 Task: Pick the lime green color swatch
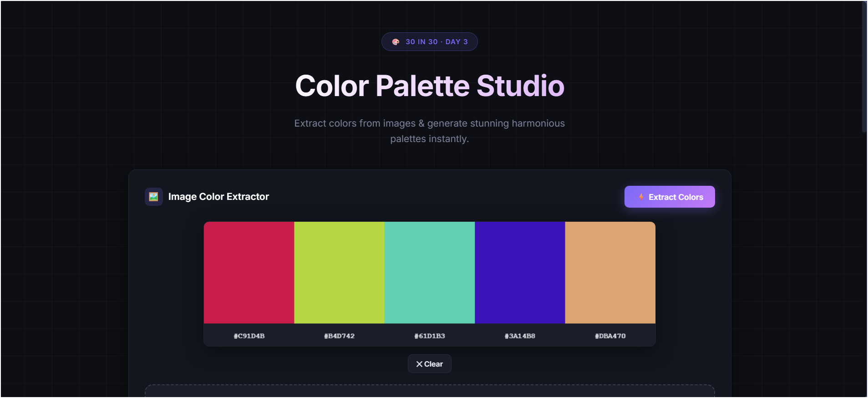pyautogui.click(x=339, y=273)
